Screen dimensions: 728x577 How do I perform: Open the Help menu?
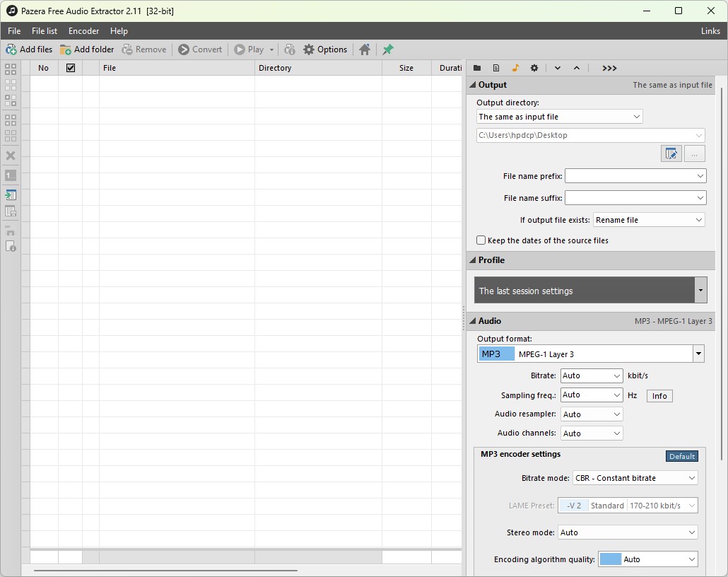(x=119, y=30)
